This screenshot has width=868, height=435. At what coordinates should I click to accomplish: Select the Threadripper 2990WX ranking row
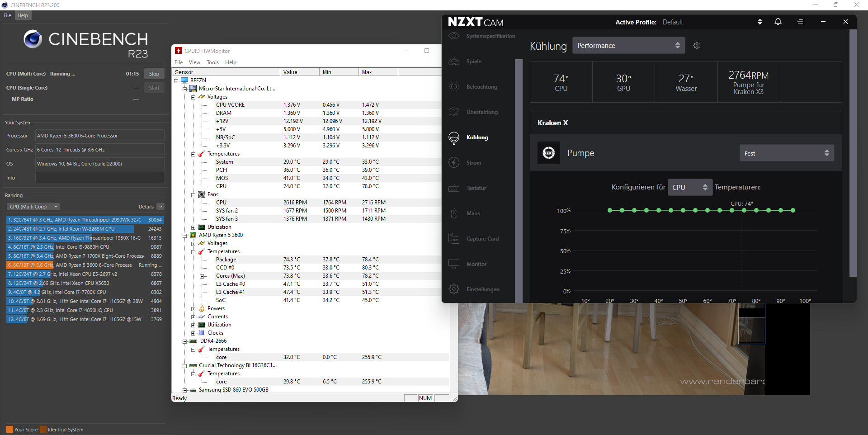(85, 220)
